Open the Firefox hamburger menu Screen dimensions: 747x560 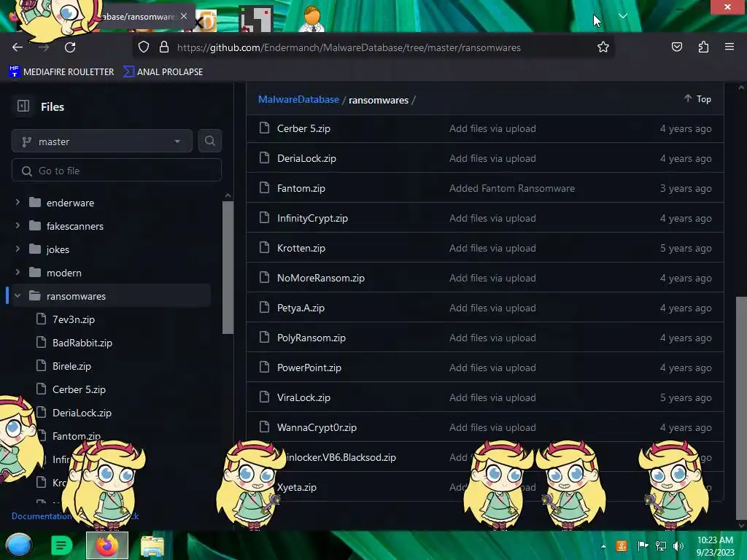pyautogui.click(x=729, y=47)
